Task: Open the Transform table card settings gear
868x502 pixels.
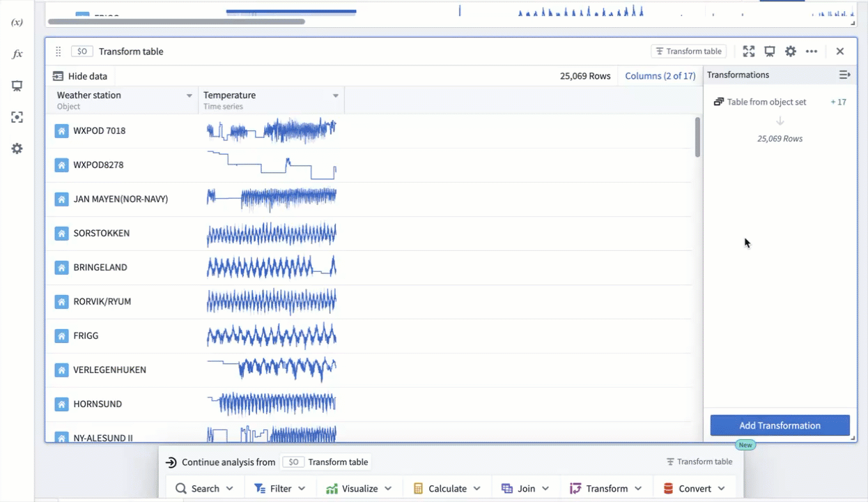Action: click(790, 52)
